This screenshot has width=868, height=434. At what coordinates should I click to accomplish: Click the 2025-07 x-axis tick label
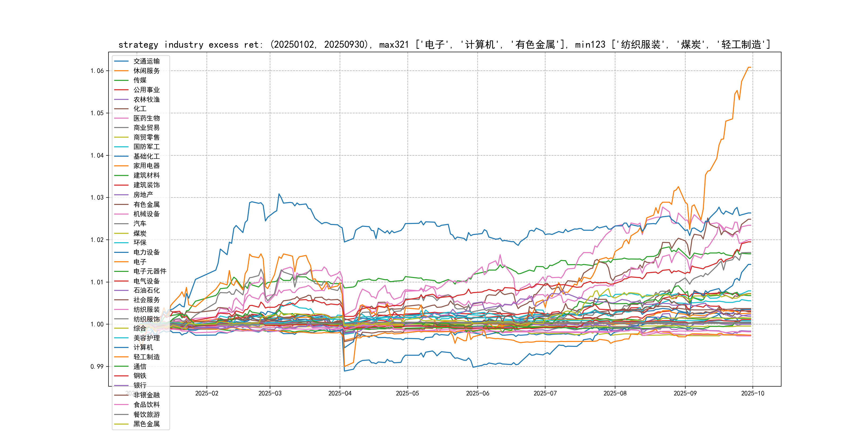tap(545, 393)
